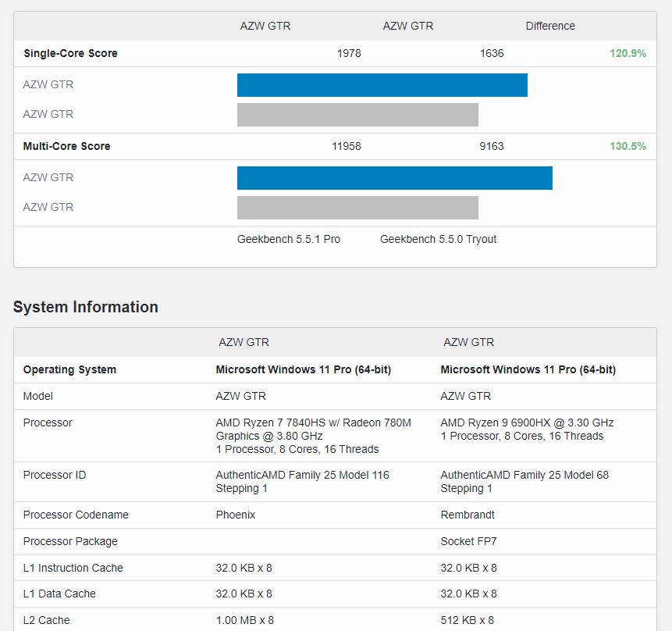The height and width of the screenshot is (631, 672).
Task: Select the blue Multi-Core score bar
Action: click(x=394, y=178)
